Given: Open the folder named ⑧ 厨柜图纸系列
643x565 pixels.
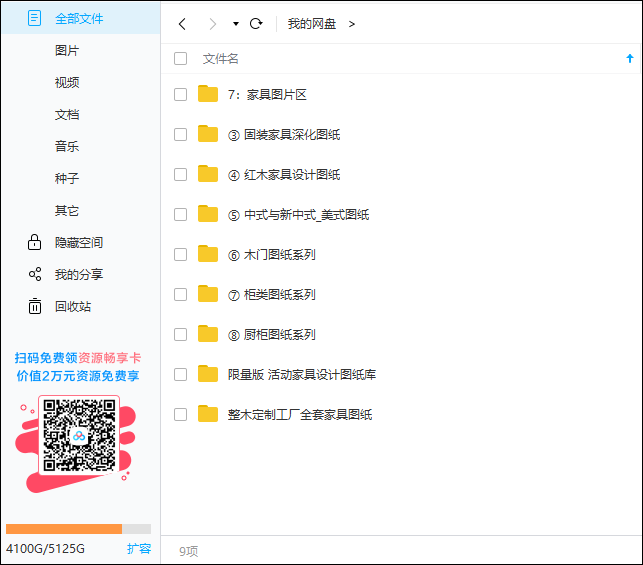Looking at the screenshot, I should [272, 335].
